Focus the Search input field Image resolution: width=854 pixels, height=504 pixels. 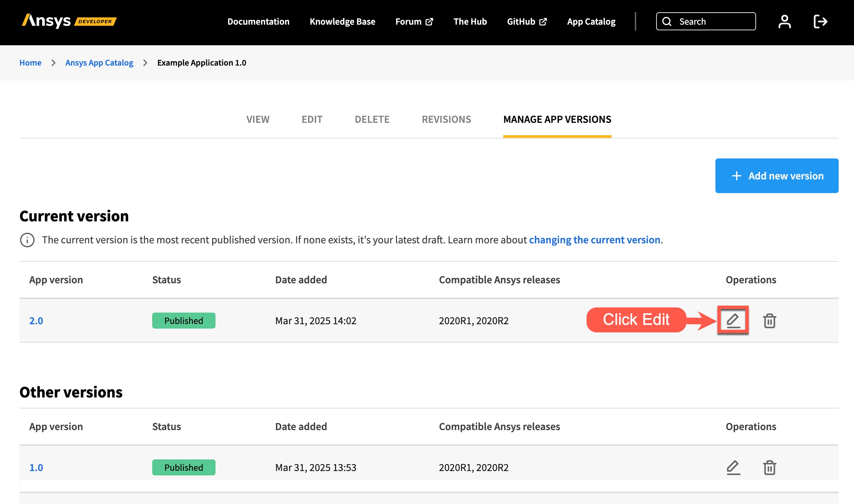coord(705,22)
